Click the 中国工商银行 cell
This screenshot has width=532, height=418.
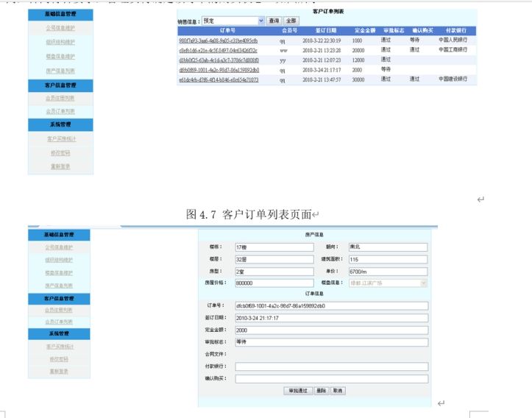[x=453, y=49]
